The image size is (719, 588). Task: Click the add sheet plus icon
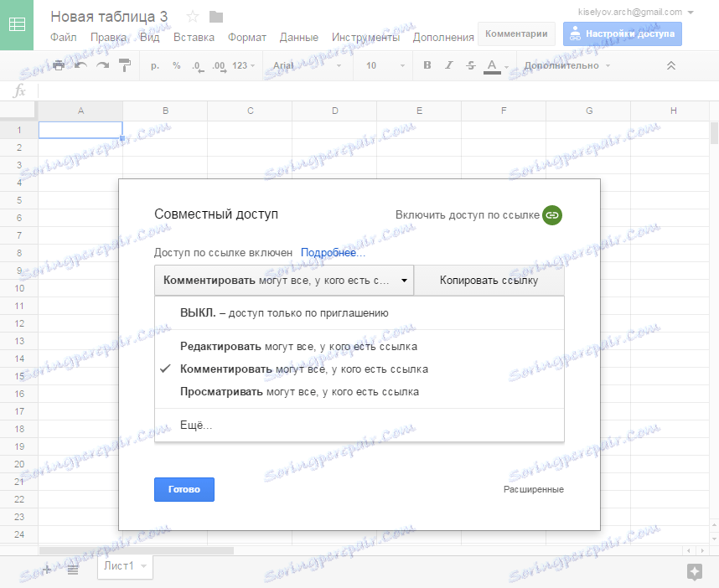tap(47, 569)
